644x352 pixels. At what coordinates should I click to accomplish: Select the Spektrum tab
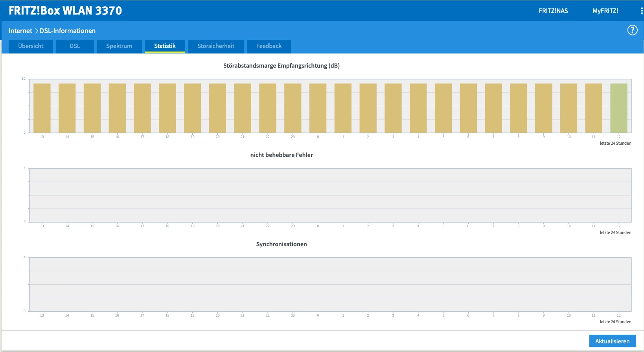(119, 46)
